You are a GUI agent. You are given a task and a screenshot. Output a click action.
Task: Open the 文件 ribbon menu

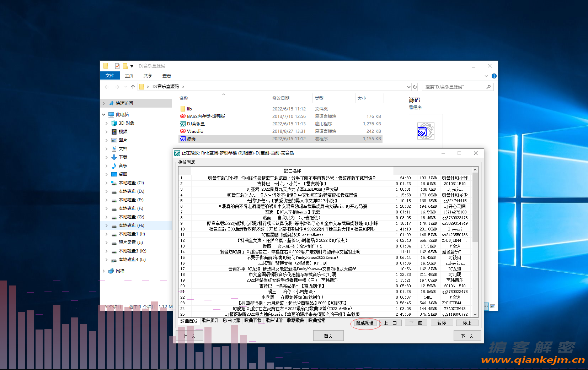110,76
